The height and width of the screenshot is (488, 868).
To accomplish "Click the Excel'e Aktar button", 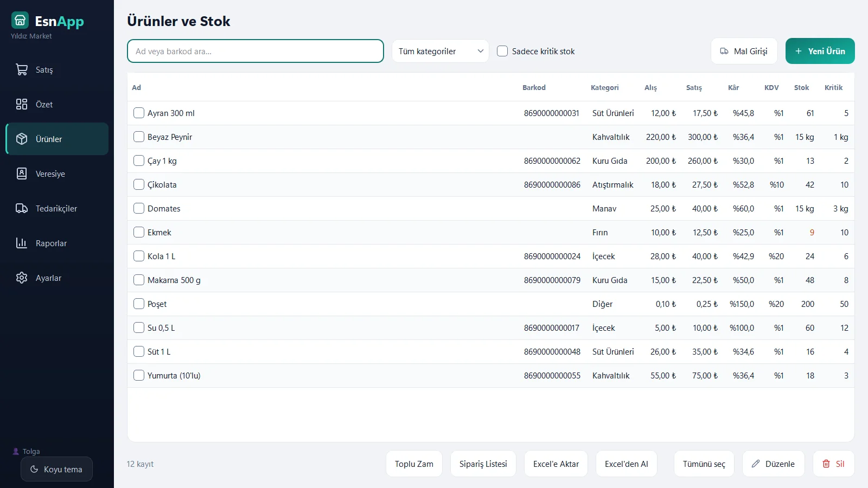I will (x=556, y=464).
